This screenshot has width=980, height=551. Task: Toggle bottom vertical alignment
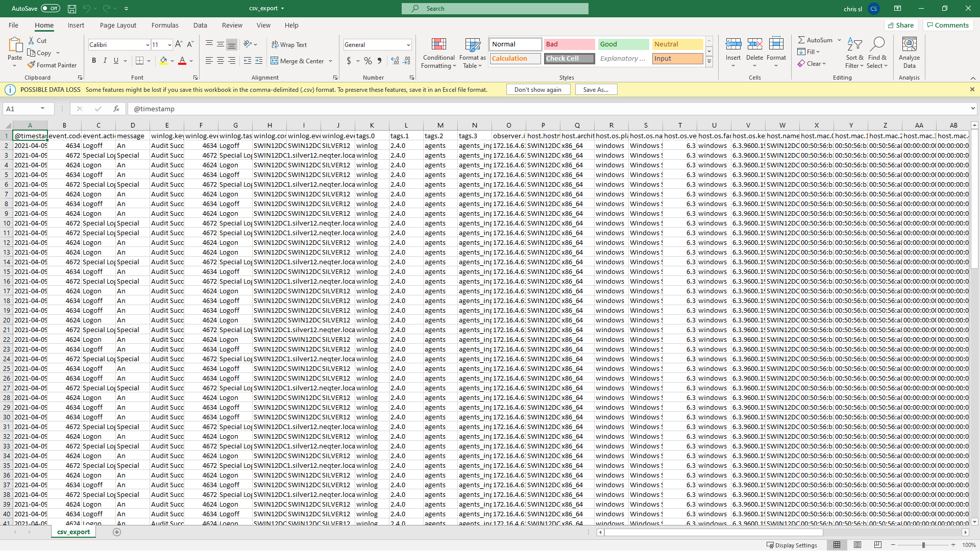(x=232, y=44)
